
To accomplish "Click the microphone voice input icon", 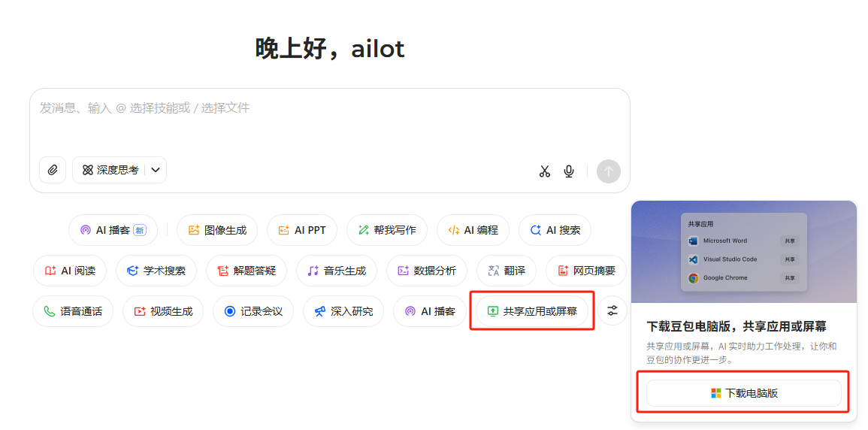I will 569,171.
